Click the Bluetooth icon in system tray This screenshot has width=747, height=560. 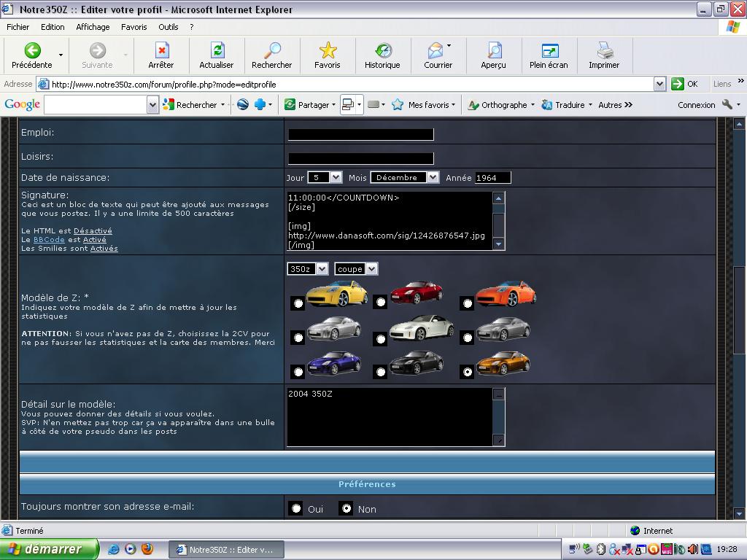[601, 549]
